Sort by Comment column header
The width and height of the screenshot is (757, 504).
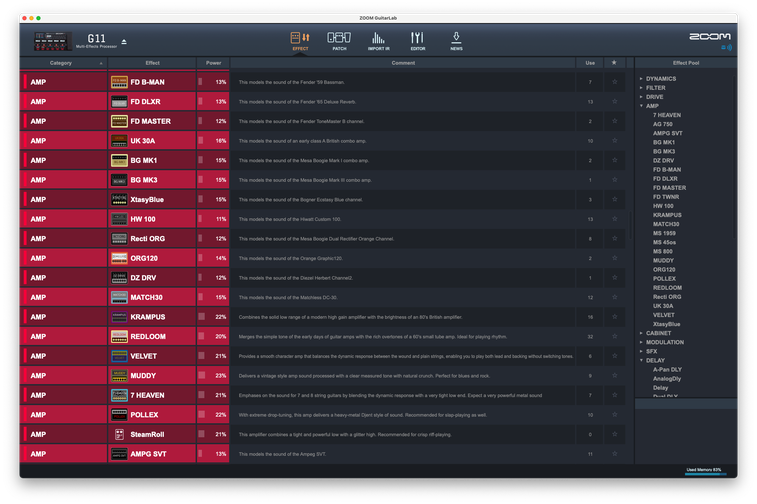pos(403,63)
